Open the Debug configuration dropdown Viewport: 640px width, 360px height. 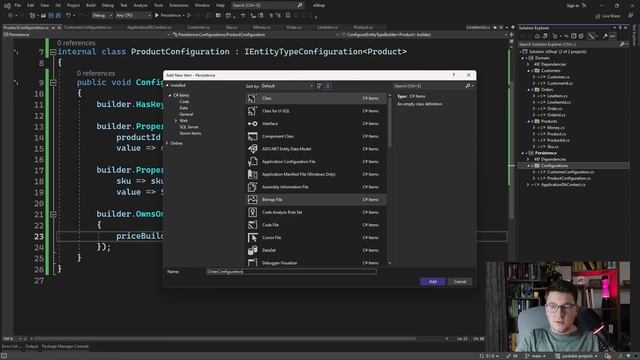coord(102,16)
